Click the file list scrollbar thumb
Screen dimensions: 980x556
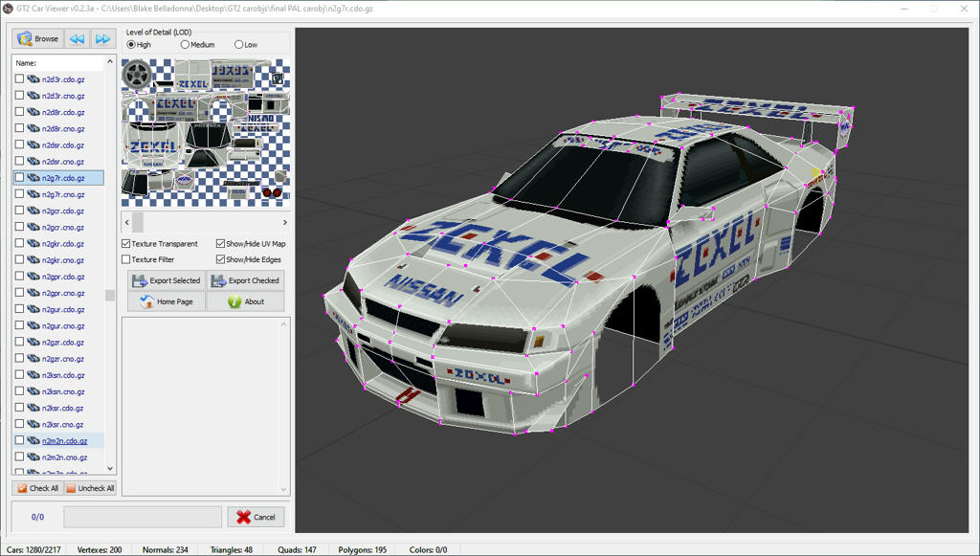(x=110, y=295)
